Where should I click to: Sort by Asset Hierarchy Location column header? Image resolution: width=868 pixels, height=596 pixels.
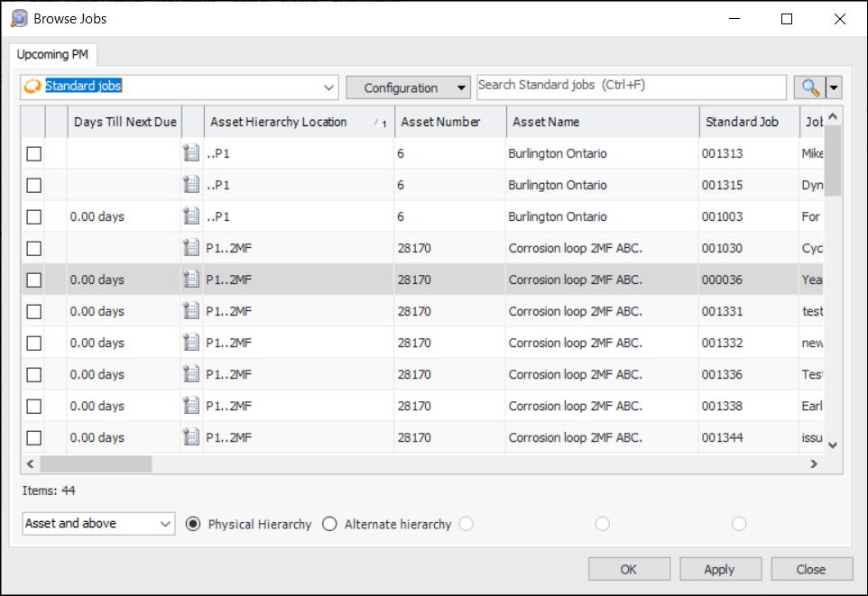pos(279,122)
